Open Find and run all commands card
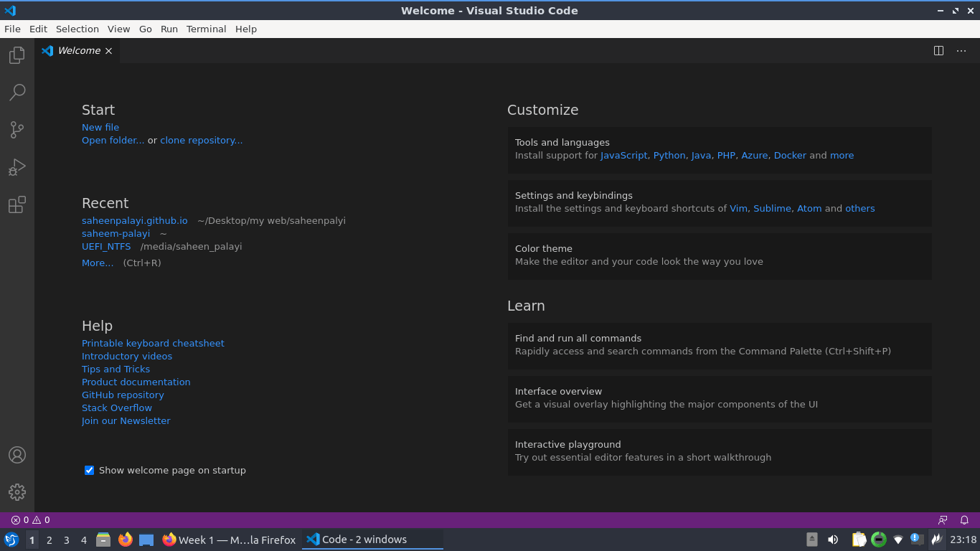Viewport: 980px width, 551px height. click(x=720, y=345)
